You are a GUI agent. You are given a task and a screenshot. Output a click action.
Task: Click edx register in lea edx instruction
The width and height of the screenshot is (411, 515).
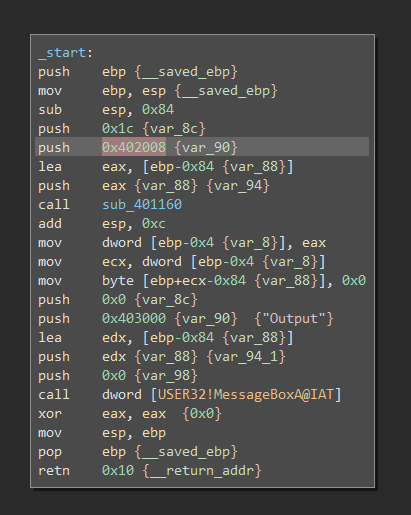pyautogui.click(x=114, y=337)
